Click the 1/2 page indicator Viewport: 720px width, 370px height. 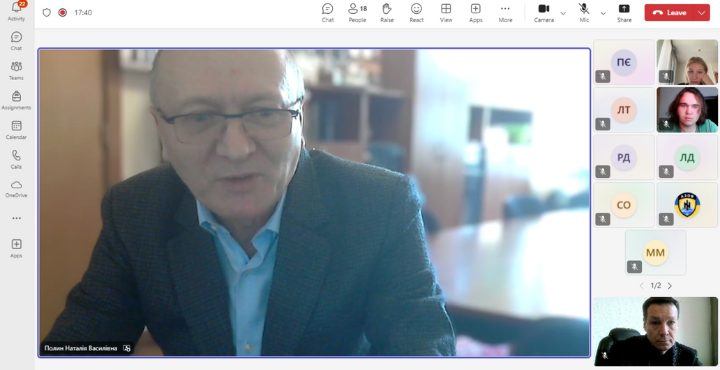click(656, 286)
